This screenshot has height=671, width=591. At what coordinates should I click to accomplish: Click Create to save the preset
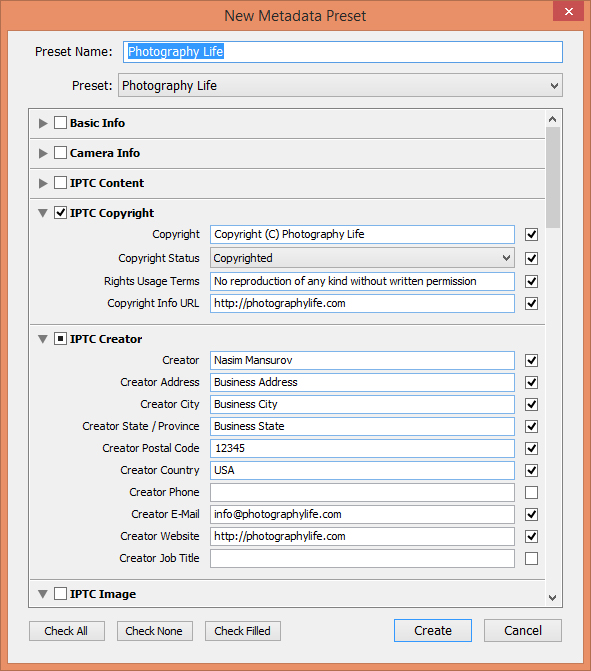[433, 630]
